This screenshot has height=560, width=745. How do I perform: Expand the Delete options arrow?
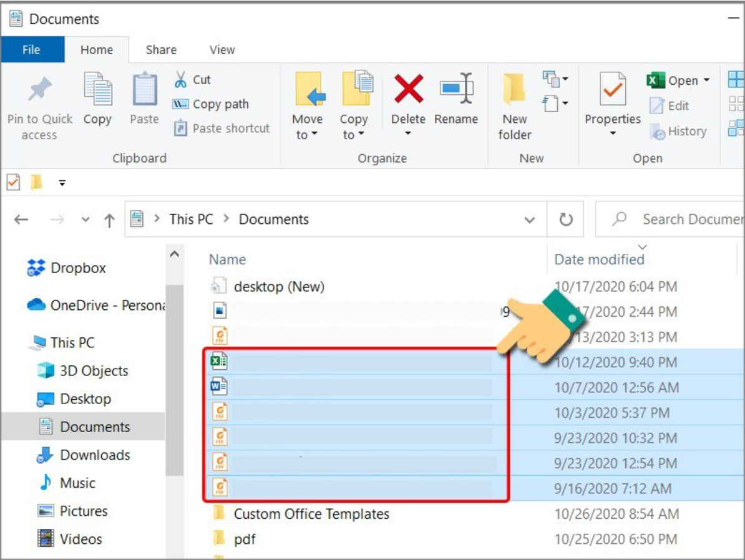[408, 133]
